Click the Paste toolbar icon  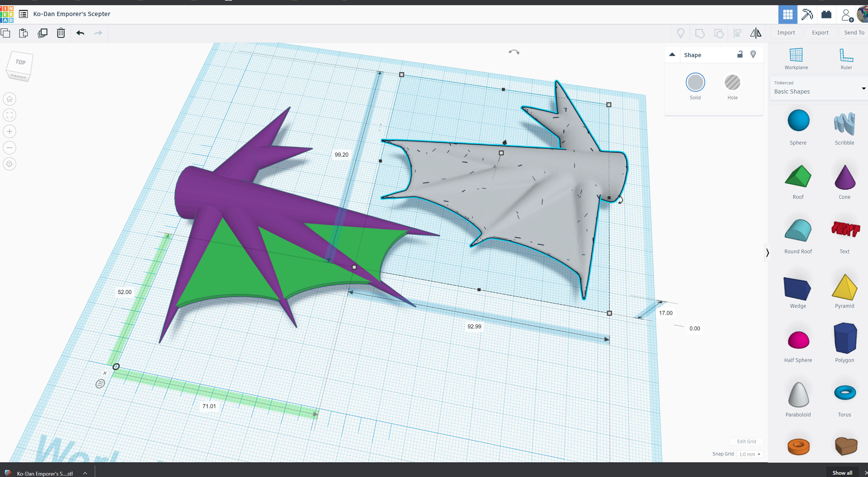click(x=24, y=33)
